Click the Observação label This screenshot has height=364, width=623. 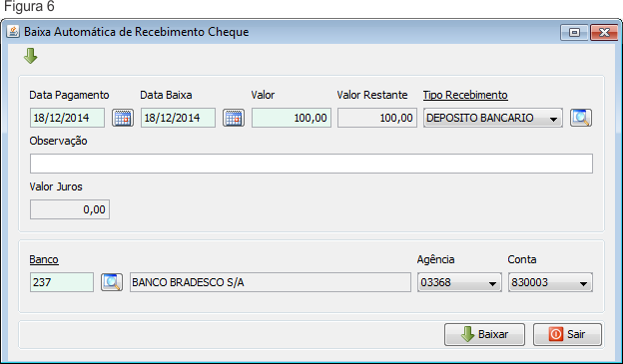58,141
